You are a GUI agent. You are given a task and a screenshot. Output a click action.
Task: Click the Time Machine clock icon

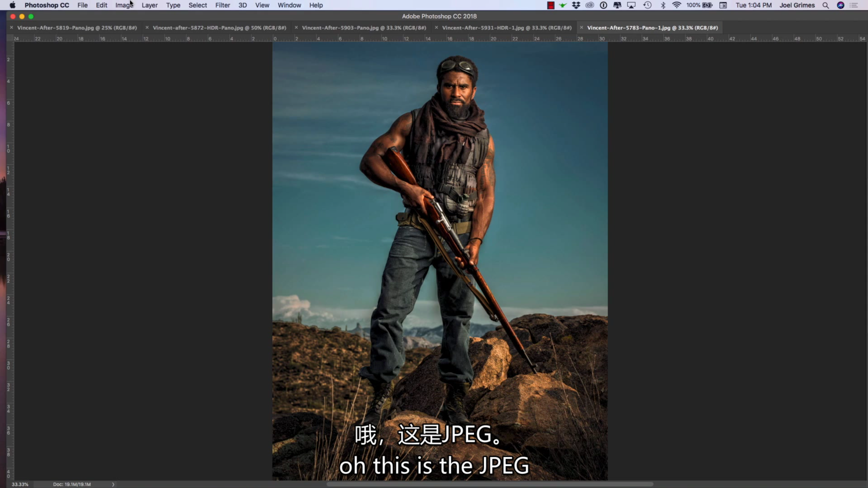click(x=647, y=5)
